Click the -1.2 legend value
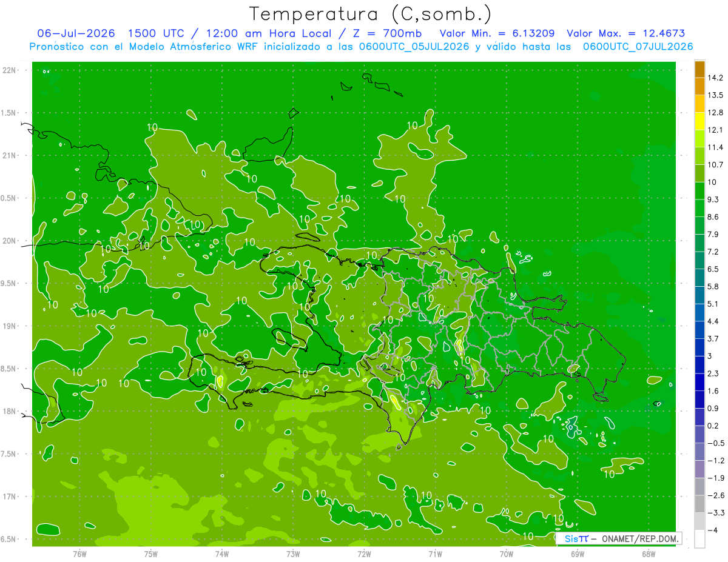This screenshot has height=562, width=728. click(715, 460)
